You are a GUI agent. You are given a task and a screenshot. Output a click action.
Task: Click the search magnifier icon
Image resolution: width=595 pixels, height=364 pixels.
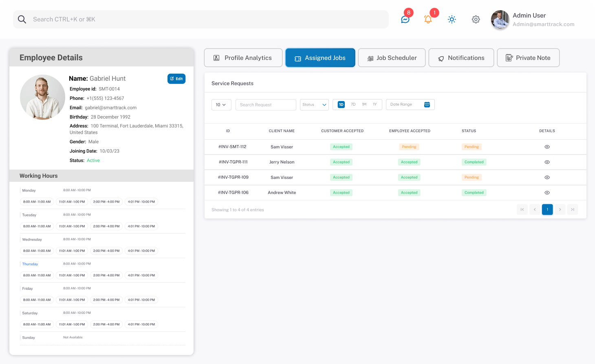(x=22, y=19)
